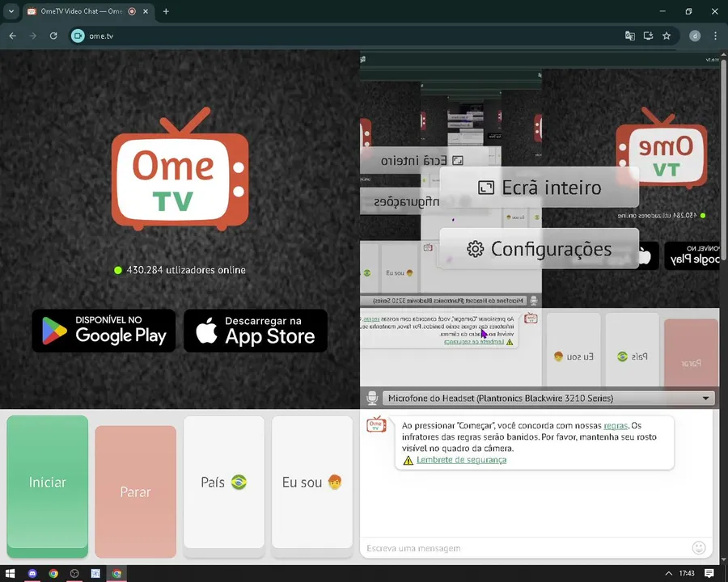Expand the Microfone do Headset dropdown
The height and width of the screenshot is (582, 728).
(548, 399)
